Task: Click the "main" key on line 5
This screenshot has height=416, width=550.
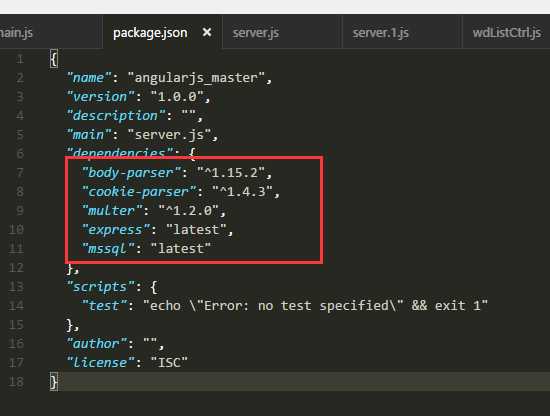Action: pyautogui.click(x=89, y=134)
